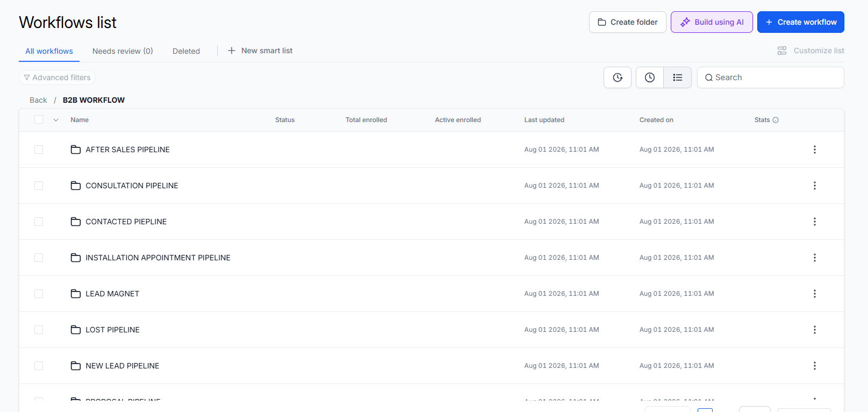Check the AFTER SALES PIPELINE row checkbox

coord(39,150)
